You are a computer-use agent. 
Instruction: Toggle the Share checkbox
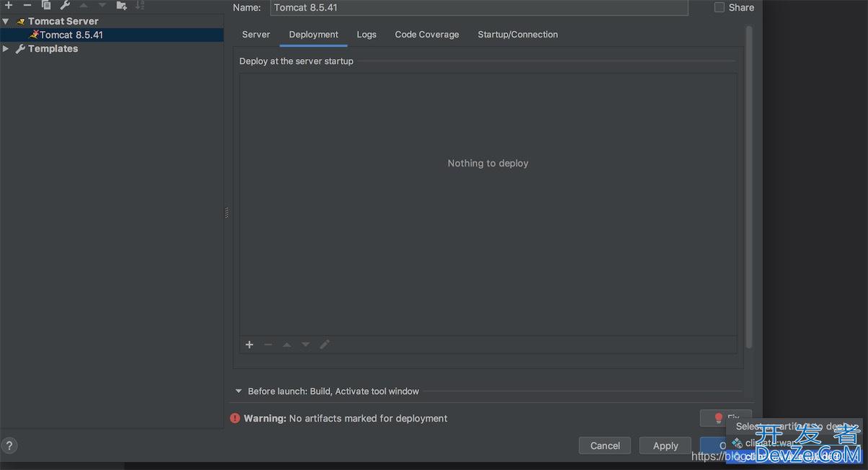(719, 7)
